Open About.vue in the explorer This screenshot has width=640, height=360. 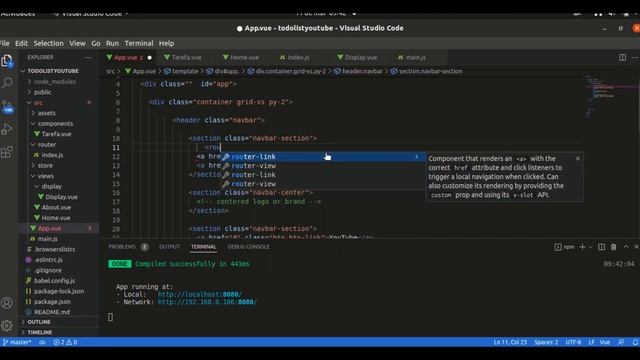[x=56, y=207]
